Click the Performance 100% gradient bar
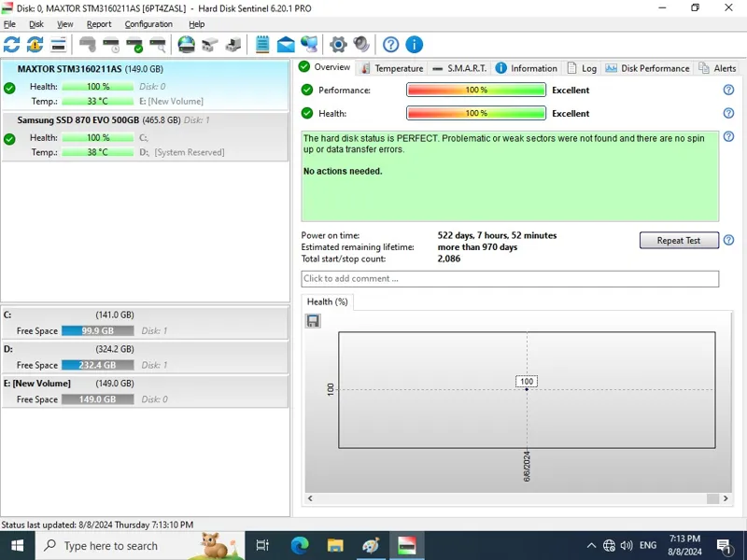This screenshot has height=560, width=747. [x=476, y=90]
